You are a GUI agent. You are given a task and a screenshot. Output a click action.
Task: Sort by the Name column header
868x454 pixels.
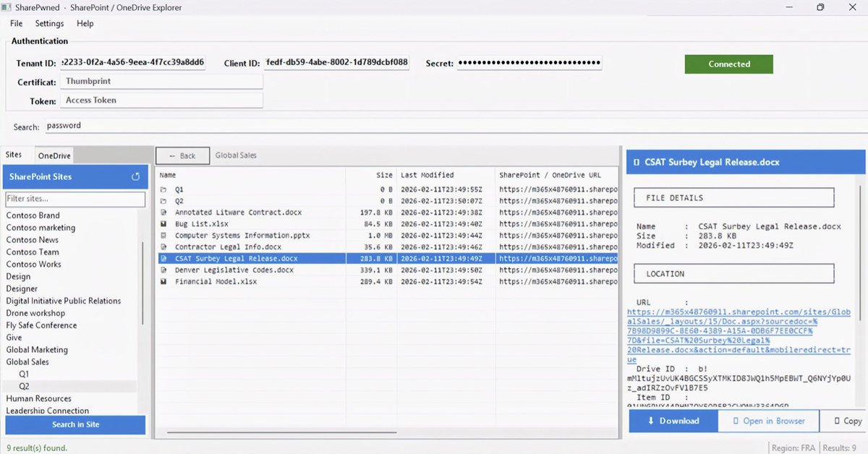(250, 175)
